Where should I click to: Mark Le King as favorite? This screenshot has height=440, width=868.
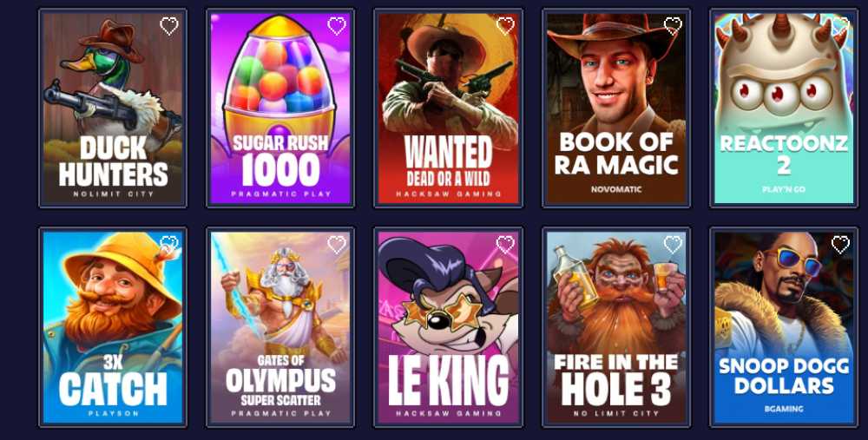pos(505,244)
